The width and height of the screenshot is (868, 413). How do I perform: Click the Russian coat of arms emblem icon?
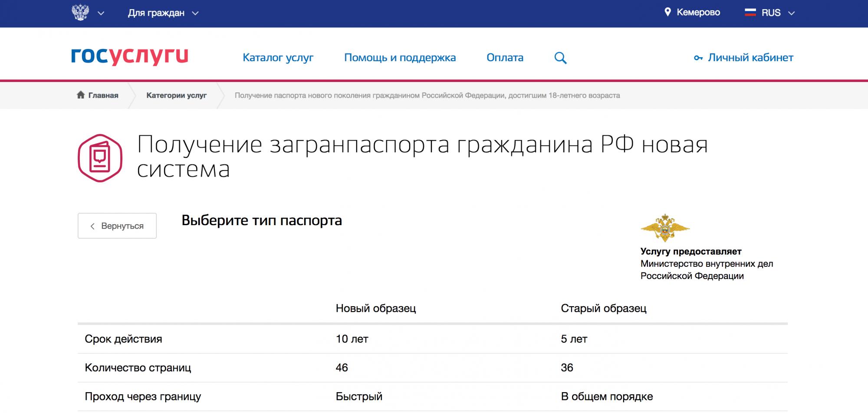click(x=80, y=13)
